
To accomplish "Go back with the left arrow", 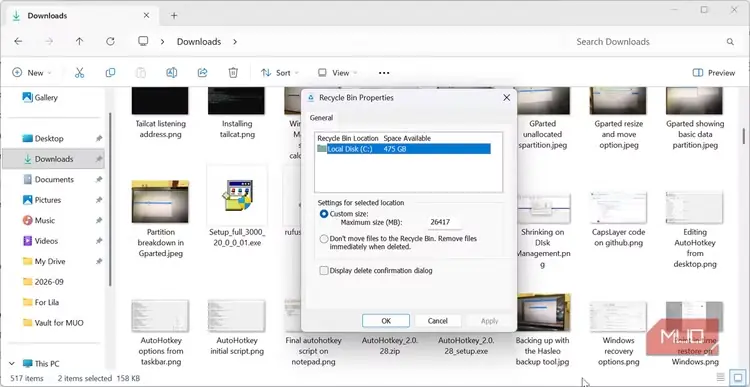I will pyautogui.click(x=18, y=42).
